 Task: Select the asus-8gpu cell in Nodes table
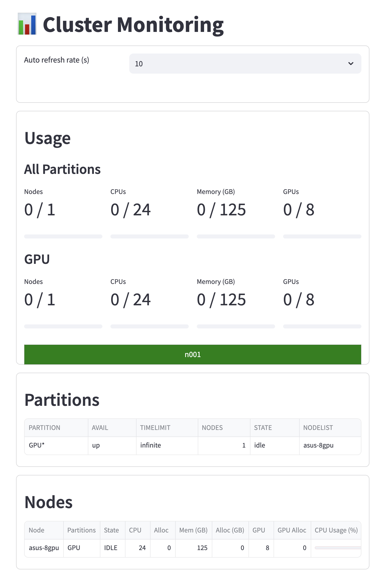pyautogui.click(x=44, y=548)
